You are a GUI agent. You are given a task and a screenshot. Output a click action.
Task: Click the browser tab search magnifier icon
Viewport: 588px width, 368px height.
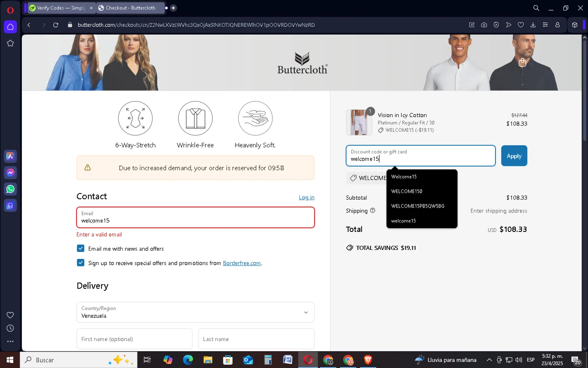click(x=536, y=8)
